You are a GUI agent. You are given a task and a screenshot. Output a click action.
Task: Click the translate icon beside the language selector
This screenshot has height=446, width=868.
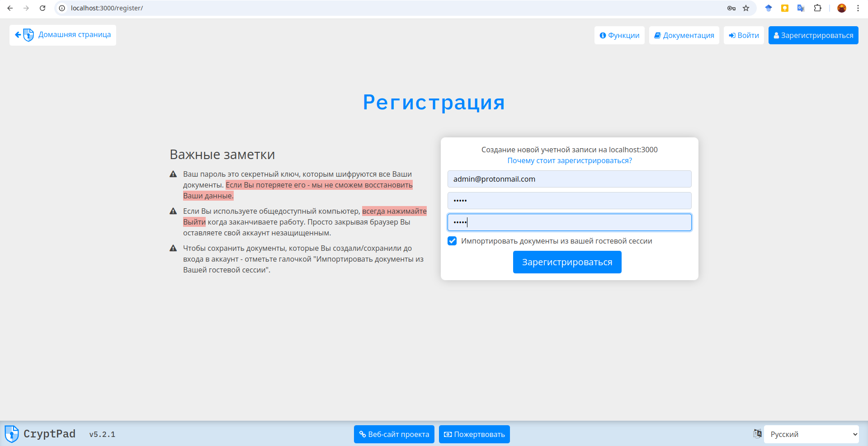click(758, 434)
